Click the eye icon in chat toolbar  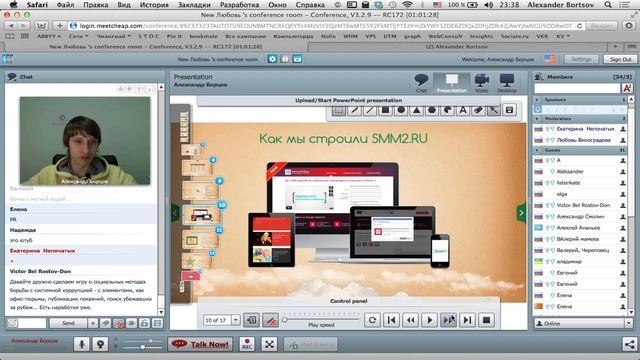point(131,323)
